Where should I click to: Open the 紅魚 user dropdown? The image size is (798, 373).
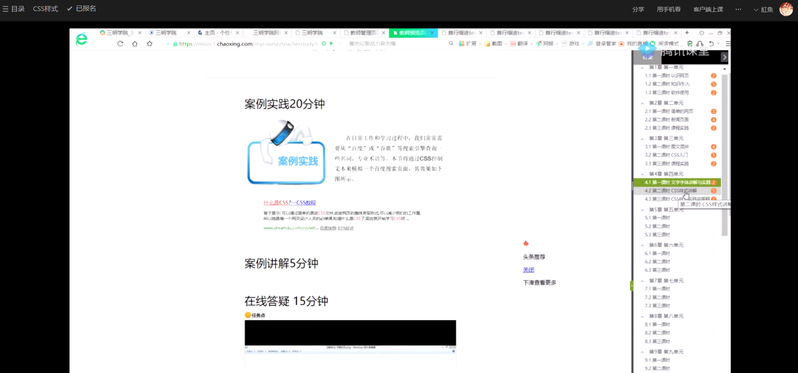[x=763, y=9]
